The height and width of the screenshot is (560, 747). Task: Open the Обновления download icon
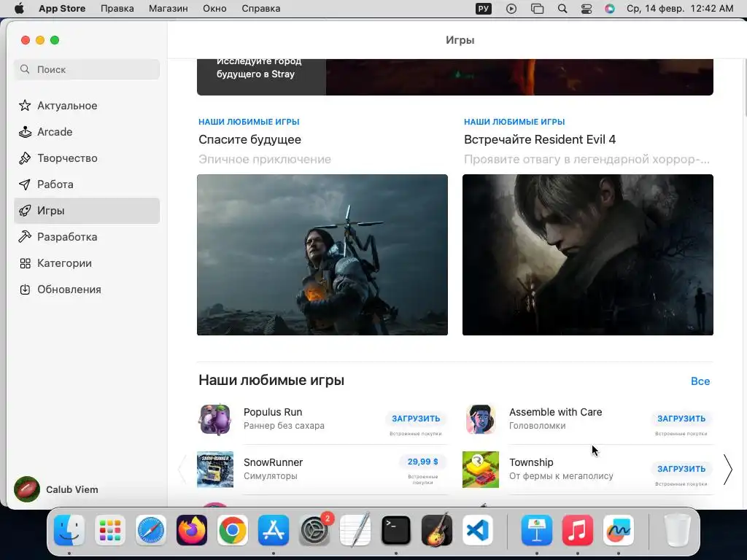click(x=25, y=289)
